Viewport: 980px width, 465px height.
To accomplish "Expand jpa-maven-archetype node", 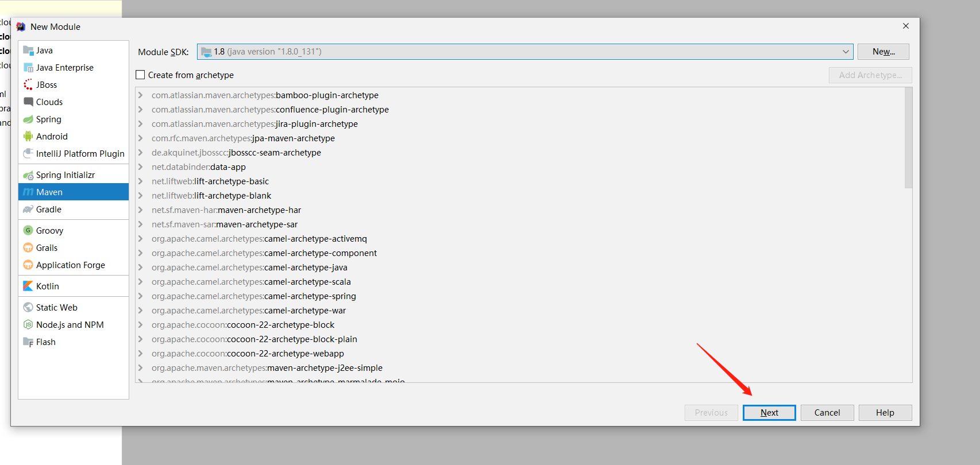I will [x=140, y=138].
